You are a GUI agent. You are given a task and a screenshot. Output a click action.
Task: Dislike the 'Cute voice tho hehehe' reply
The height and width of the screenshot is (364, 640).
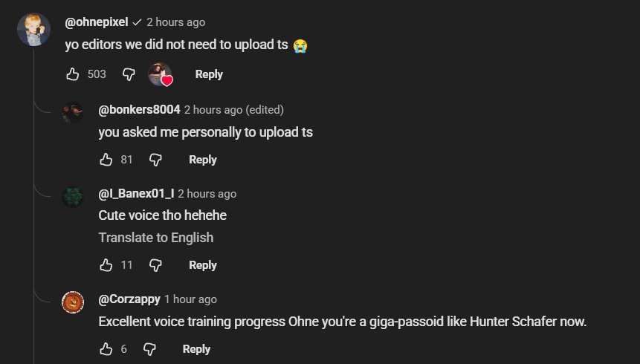pyautogui.click(x=155, y=265)
